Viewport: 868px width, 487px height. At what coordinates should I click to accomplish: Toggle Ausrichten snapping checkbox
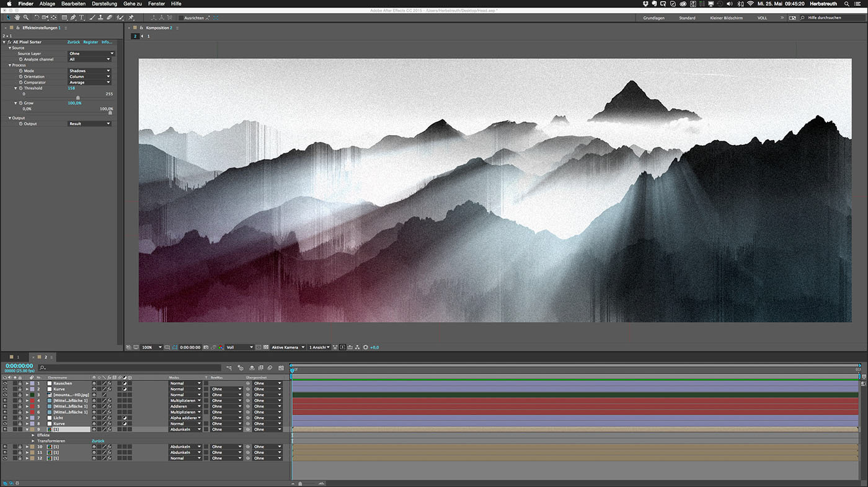180,18
